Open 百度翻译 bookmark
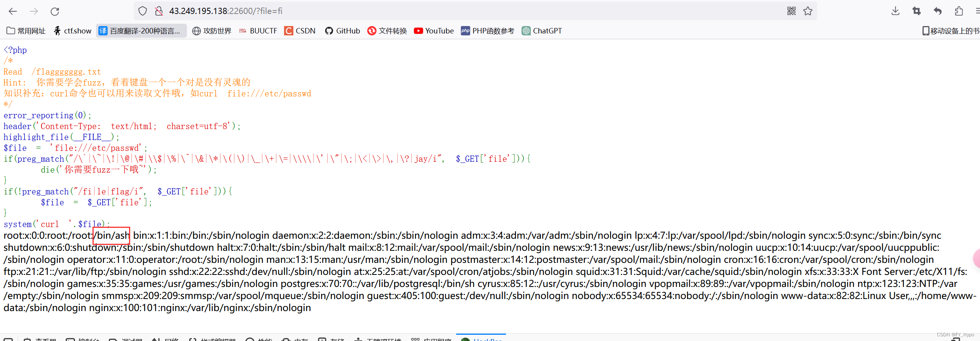Image resolution: width=980 pixels, height=341 pixels. point(141,31)
